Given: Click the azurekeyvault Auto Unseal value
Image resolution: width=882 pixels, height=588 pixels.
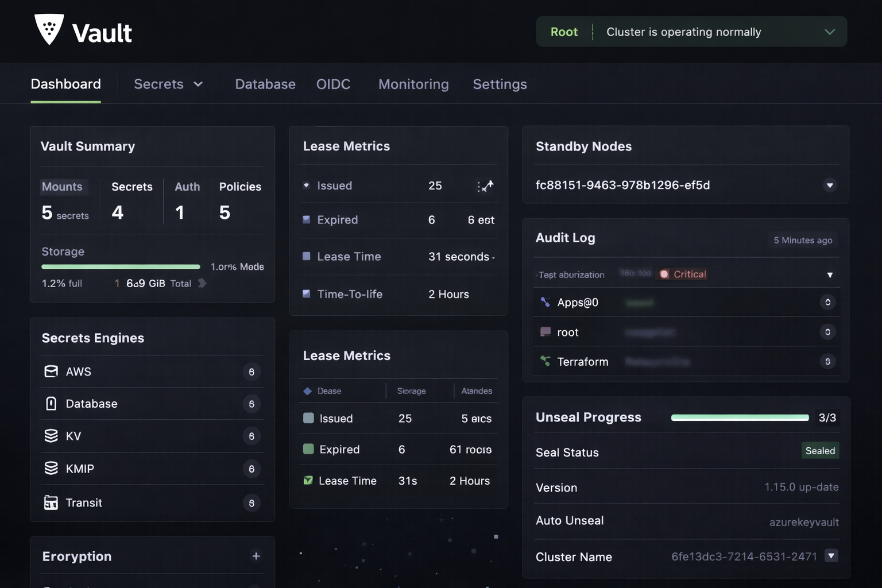Looking at the screenshot, I should click(x=804, y=522).
